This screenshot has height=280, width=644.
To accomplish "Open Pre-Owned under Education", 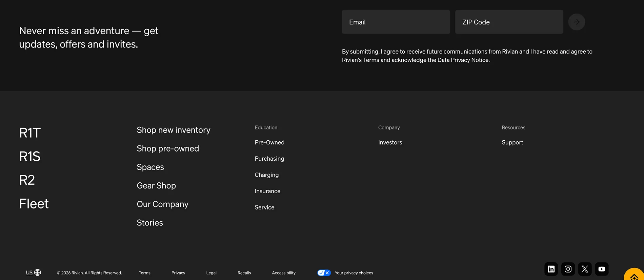I will [269, 142].
